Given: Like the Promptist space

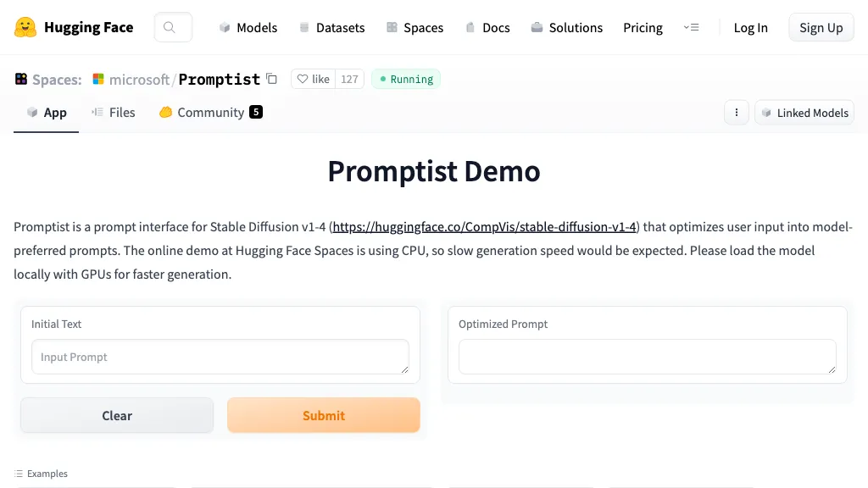Looking at the screenshot, I should 313,79.
